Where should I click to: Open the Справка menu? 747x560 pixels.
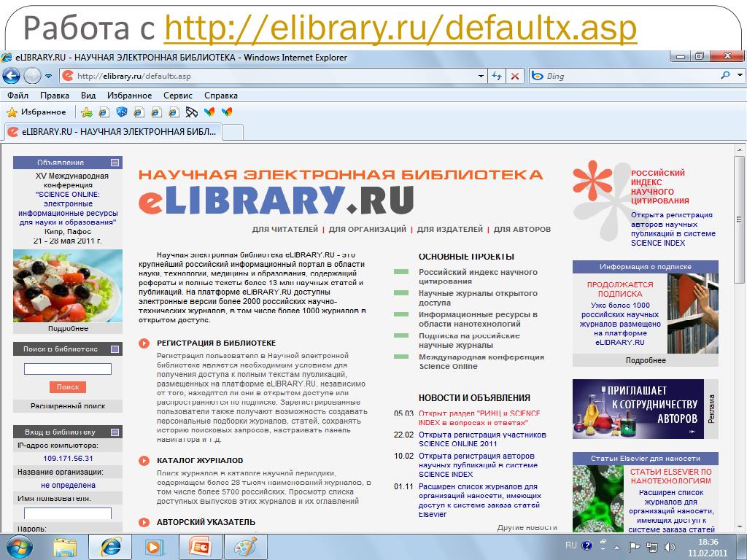220,96
